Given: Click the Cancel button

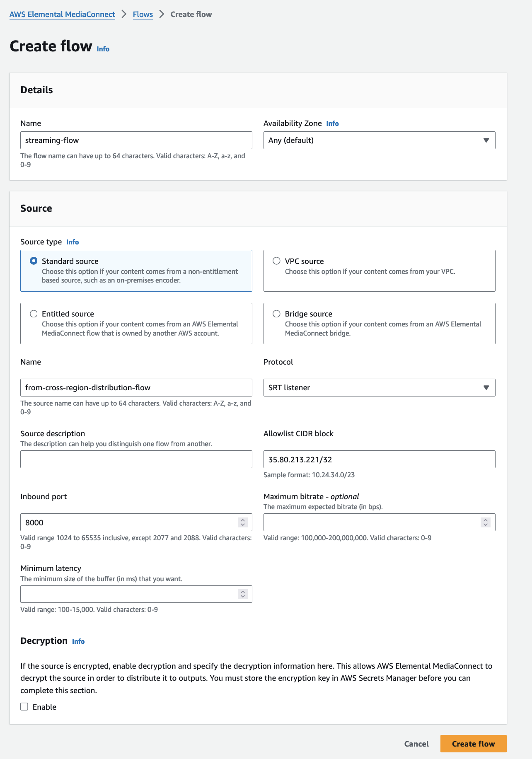Looking at the screenshot, I should coord(416,744).
